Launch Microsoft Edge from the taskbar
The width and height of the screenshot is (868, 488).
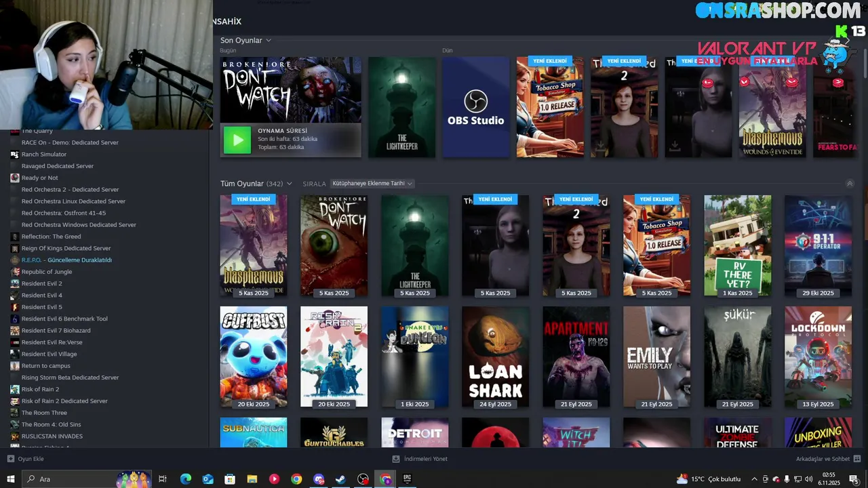(x=185, y=479)
